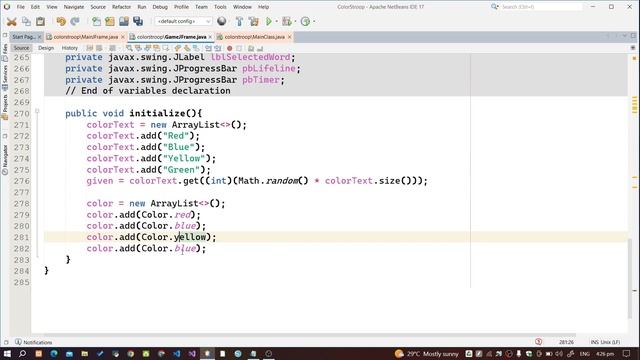This screenshot has width=640, height=360.
Task: Click Clean and Build Project icon
Action: (254, 21)
